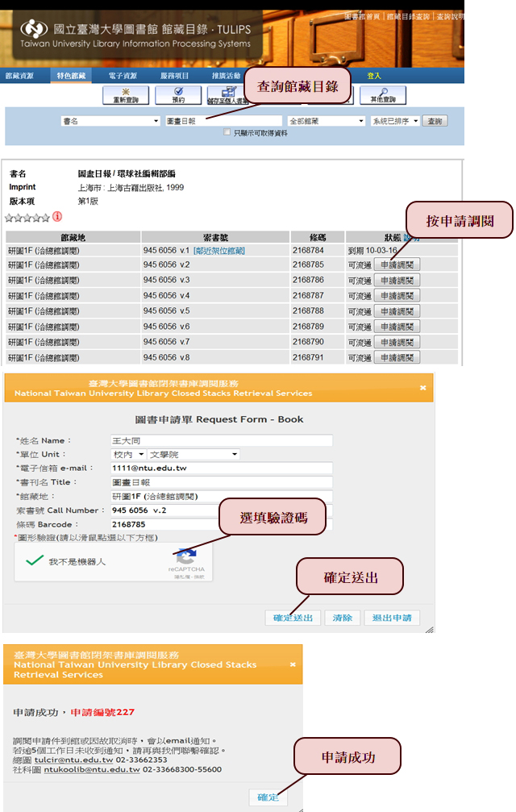
Task: Click the rating stars under 版本項
Action: coord(27,218)
